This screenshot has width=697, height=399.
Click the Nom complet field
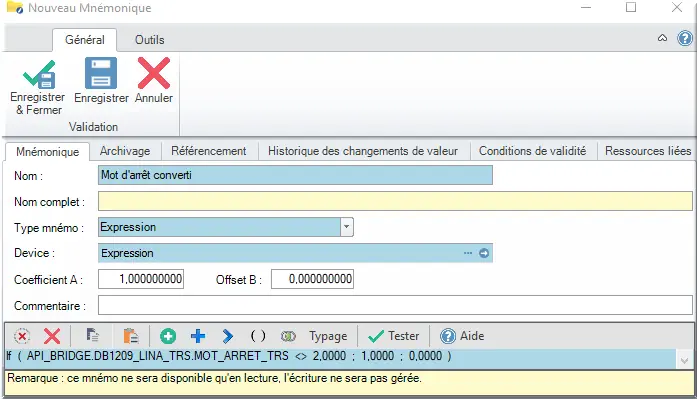395,201
